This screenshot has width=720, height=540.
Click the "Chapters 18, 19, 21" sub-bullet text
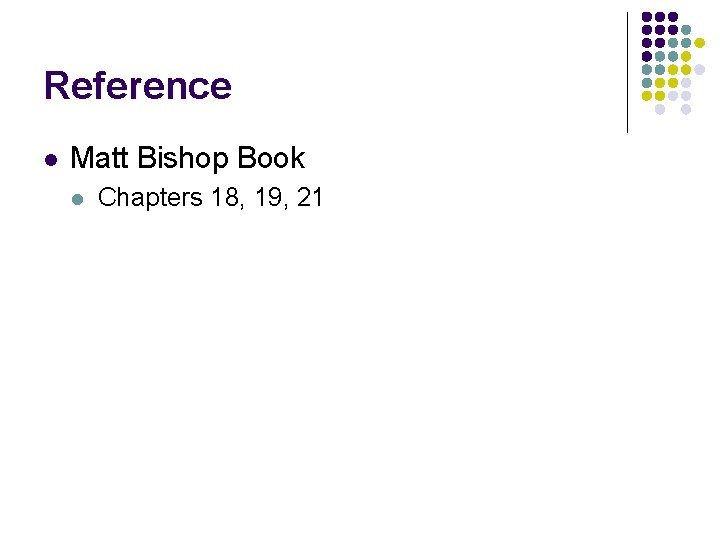tap(211, 198)
